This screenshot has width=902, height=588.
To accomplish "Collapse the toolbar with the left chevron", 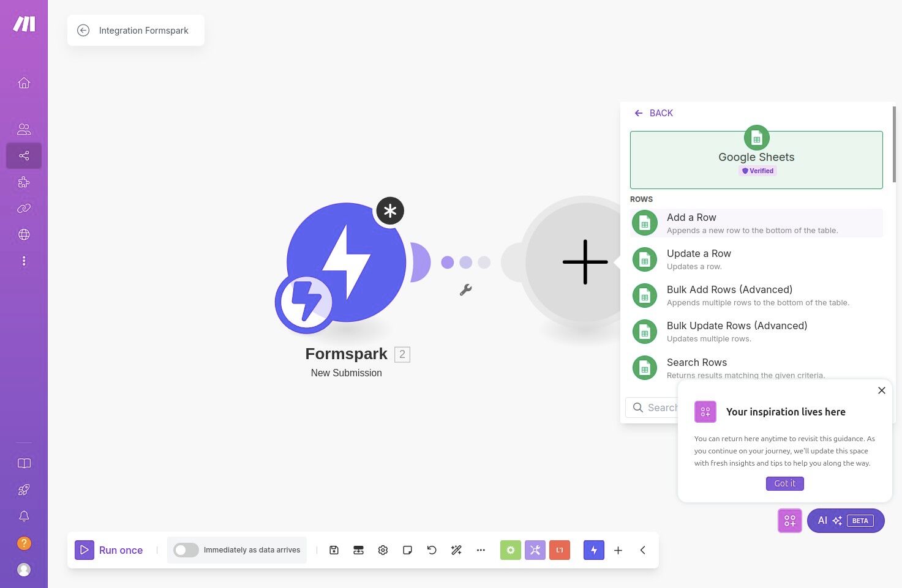I will click(642, 550).
